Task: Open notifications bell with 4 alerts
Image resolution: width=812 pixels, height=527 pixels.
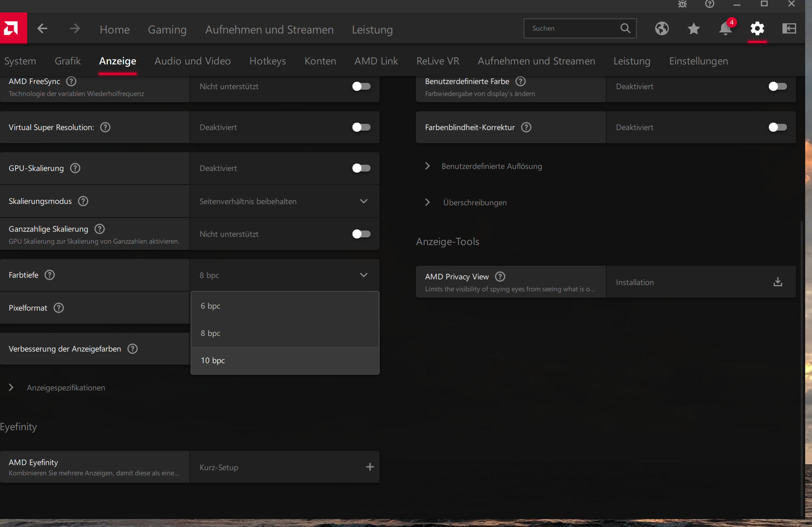Action: (x=725, y=28)
